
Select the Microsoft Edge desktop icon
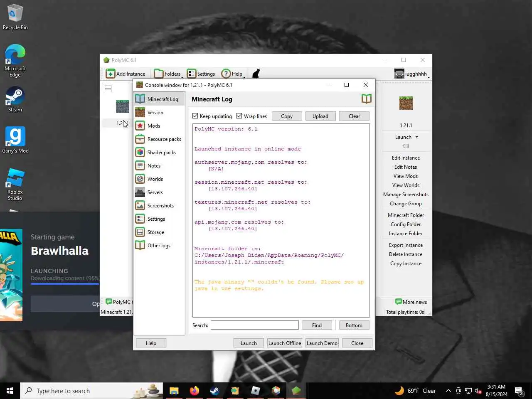tap(15, 61)
